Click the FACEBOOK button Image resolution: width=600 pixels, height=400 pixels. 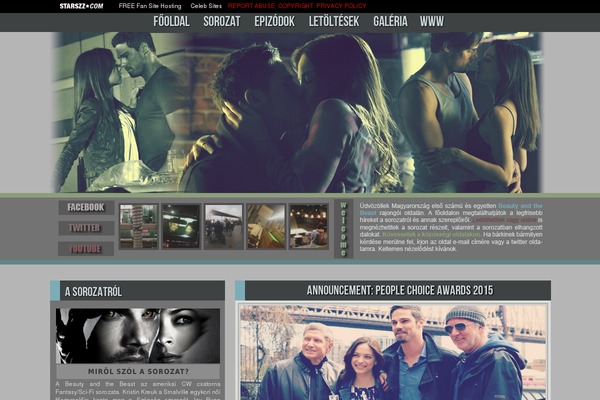[x=86, y=207]
